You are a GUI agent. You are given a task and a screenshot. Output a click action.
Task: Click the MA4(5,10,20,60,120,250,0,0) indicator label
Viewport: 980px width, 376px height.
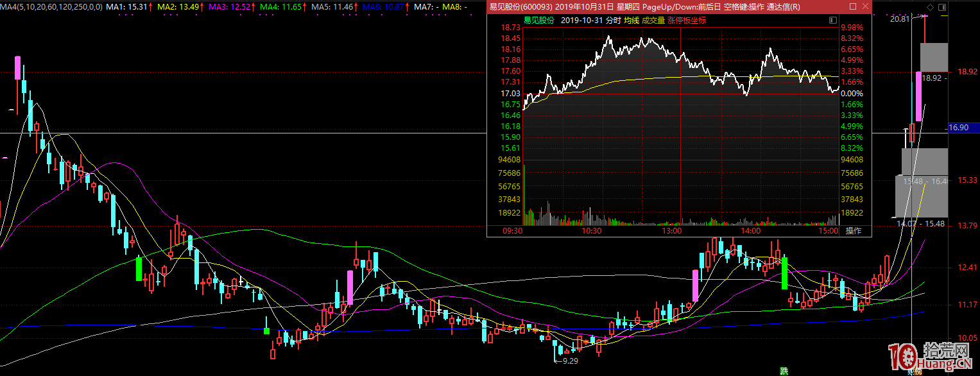pos(50,7)
